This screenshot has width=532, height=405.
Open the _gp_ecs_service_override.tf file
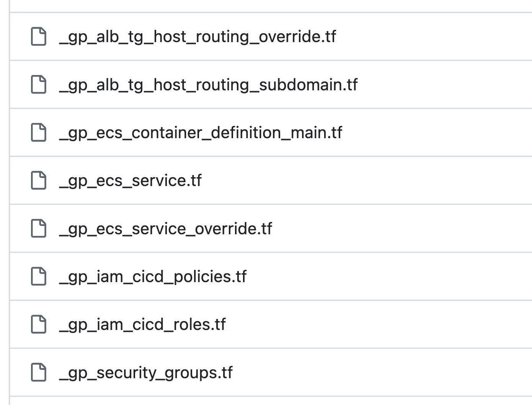[x=166, y=229]
